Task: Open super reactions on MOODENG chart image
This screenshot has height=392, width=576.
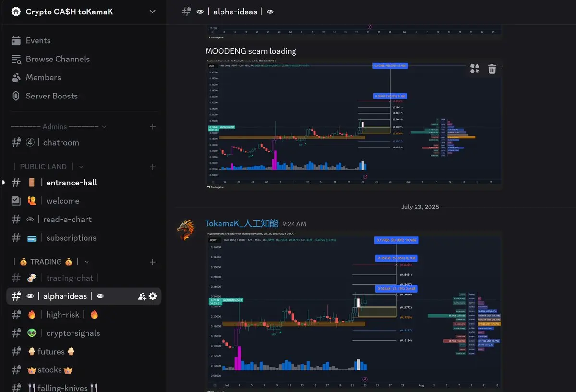Action: tap(475, 69)
